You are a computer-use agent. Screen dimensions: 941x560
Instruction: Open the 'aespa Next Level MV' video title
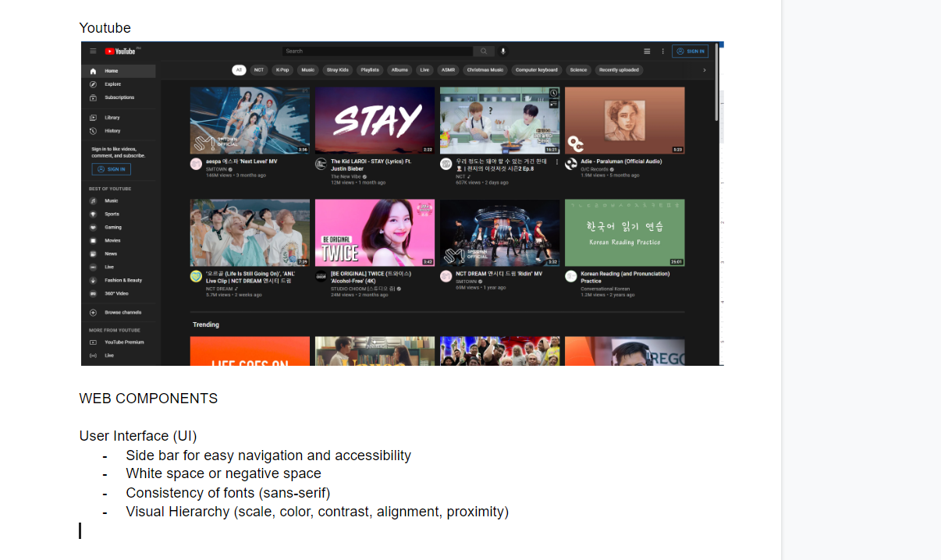pos(242,161)
